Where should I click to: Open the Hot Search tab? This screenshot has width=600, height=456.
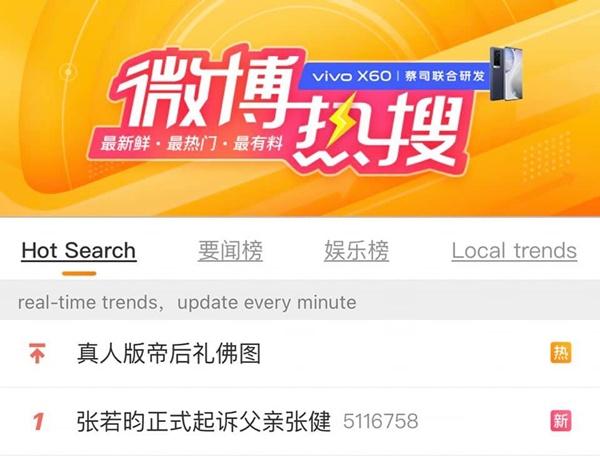click(79, 251)
